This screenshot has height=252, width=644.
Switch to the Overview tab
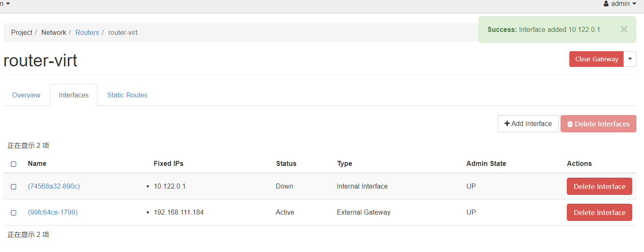coord(26,95)
